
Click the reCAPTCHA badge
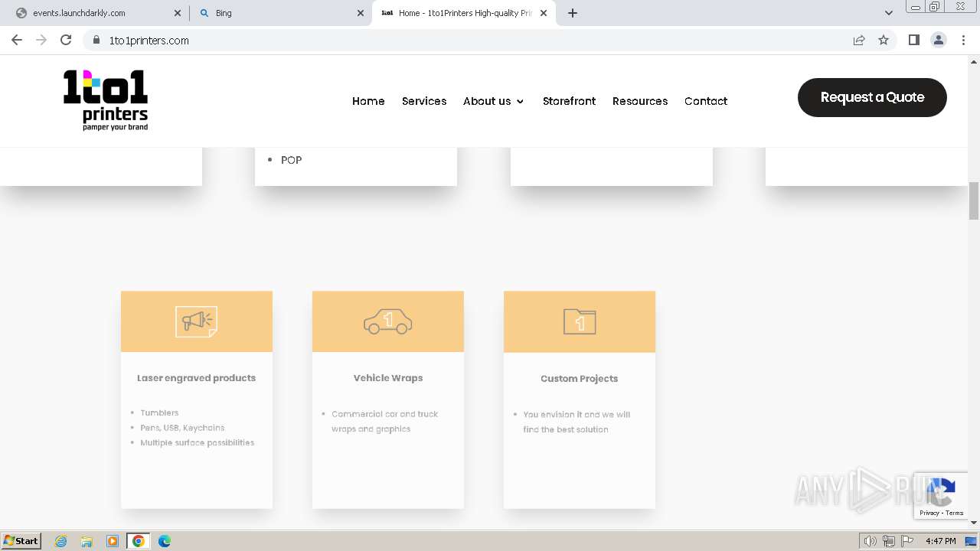tap(941, 496)
